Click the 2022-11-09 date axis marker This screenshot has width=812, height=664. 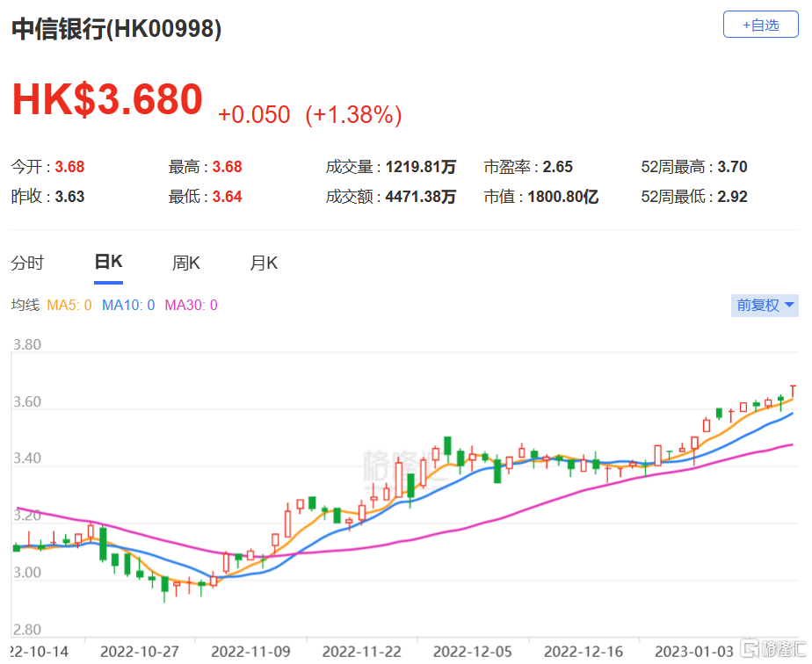point(250,652)
